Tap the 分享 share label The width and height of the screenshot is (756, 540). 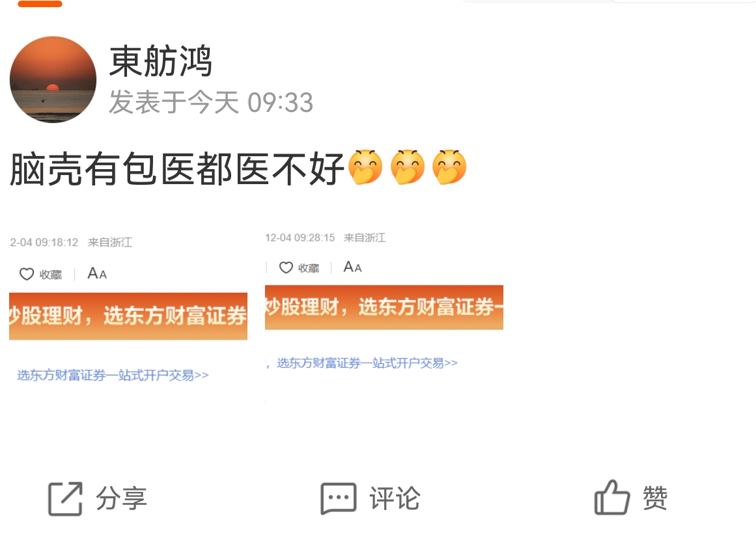pyautogui.click(x=122, y=498)
